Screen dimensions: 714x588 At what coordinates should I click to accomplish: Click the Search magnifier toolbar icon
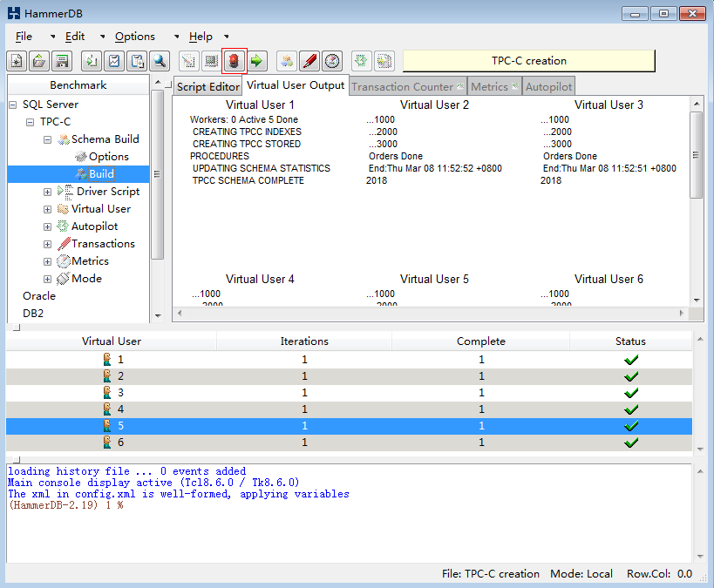(x=160, y=61)
